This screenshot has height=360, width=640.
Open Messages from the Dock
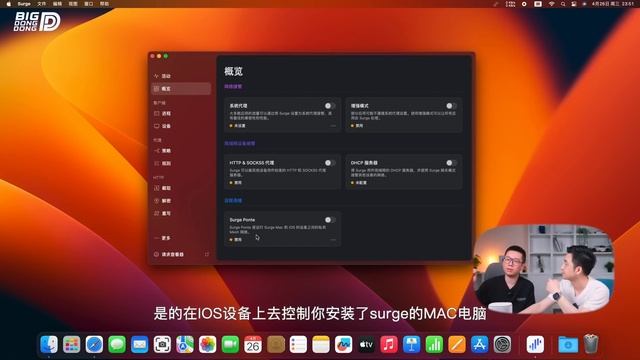coord(117,344)
